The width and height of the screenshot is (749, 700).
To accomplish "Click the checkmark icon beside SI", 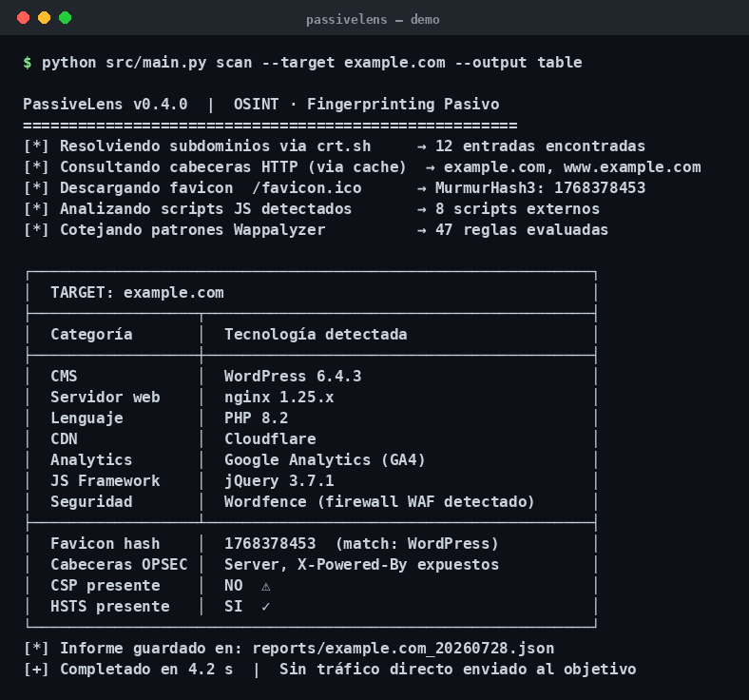I will (265, 607).
